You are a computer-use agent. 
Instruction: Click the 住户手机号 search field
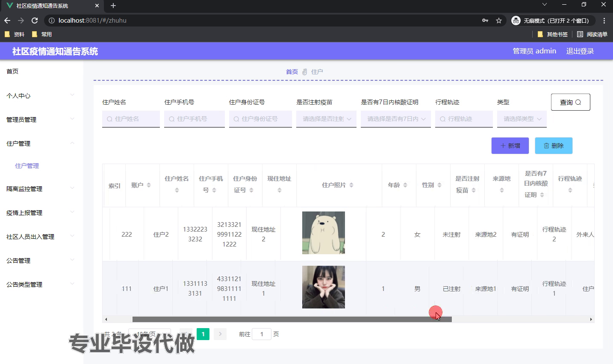click(195, 119)
